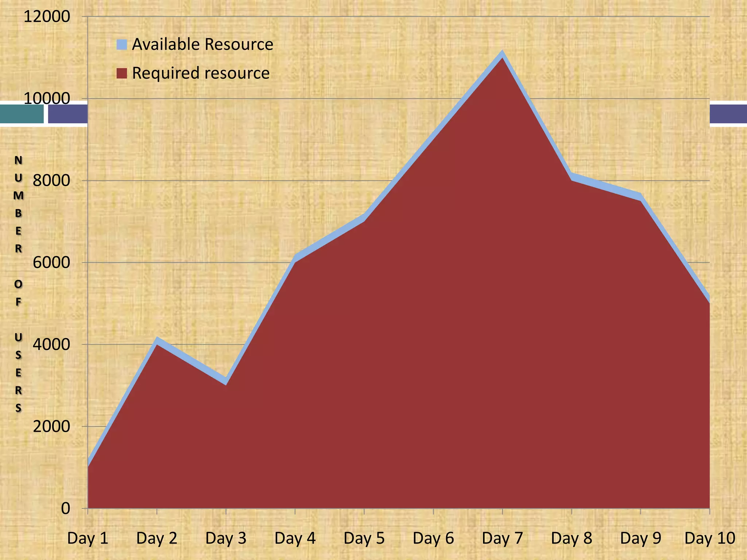This screenshot has width=747, height=560.
Task: Click the purple bar at the right edge
Action: [x=728, y=114]
